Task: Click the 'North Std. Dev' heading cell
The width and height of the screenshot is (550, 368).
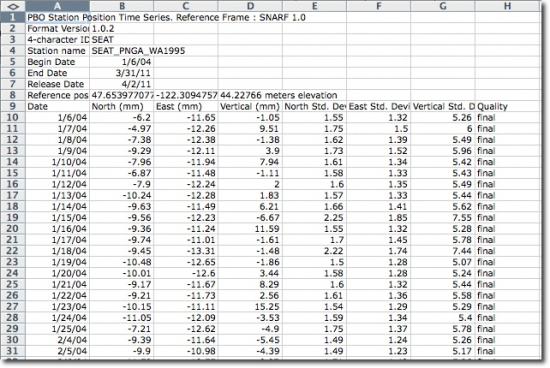Action: click(x=315, y=106)
